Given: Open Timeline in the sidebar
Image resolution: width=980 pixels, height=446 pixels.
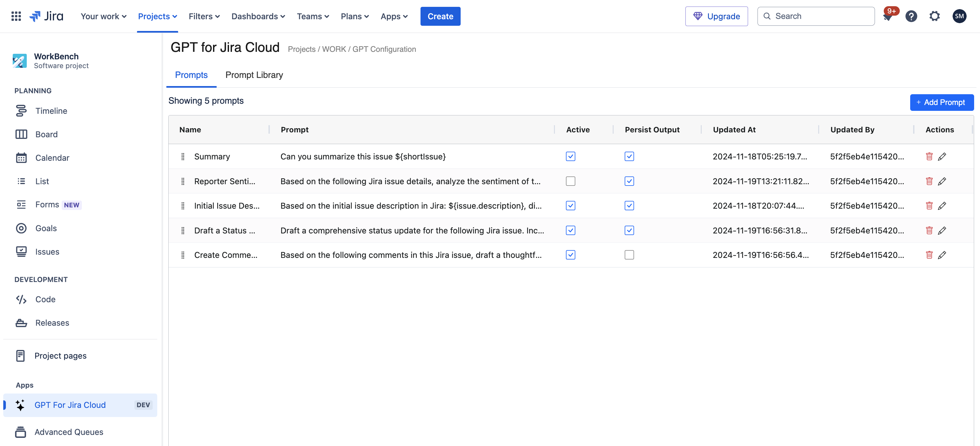Looking at the screenshot, I should point(51,111).
